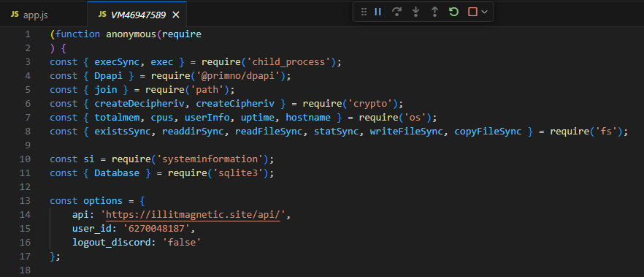Click the hostname identifier on line 7

(308, 118)
